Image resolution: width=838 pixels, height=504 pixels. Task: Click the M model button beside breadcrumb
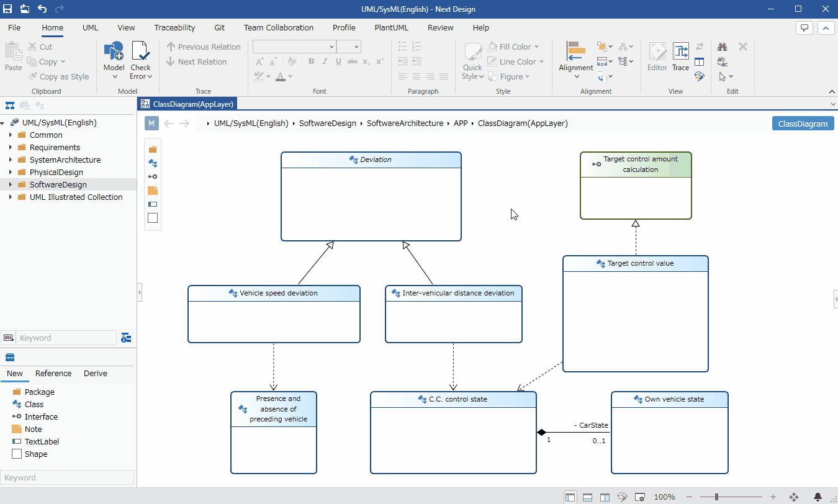pos(151,123)
